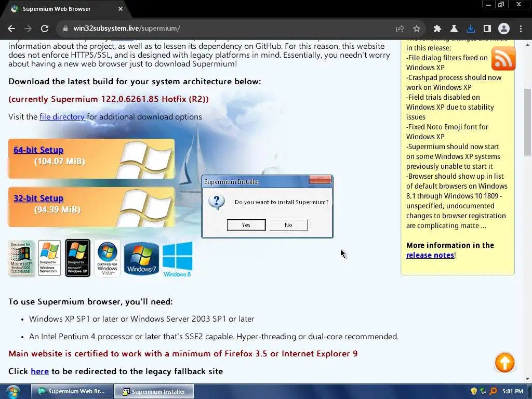The image size is (532, 399).
Task: Click '(94.39 MiB)' size text
Action: (57, 210)
